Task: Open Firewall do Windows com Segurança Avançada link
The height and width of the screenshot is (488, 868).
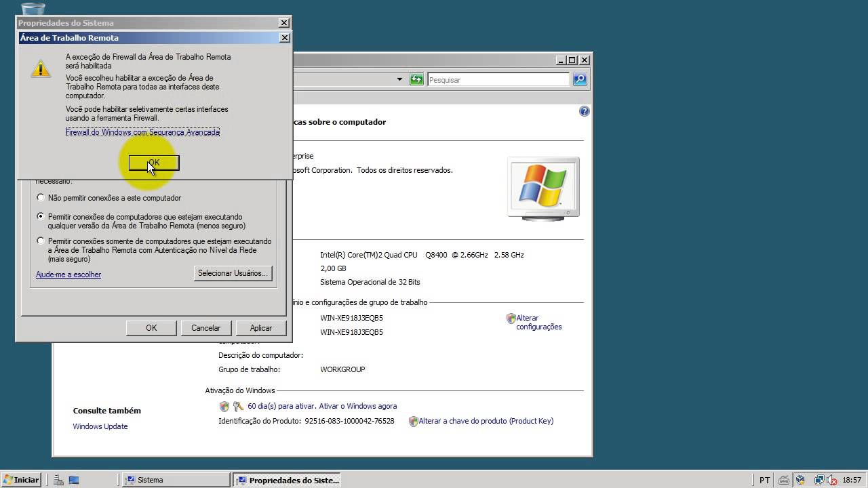Action: (142, 132)
